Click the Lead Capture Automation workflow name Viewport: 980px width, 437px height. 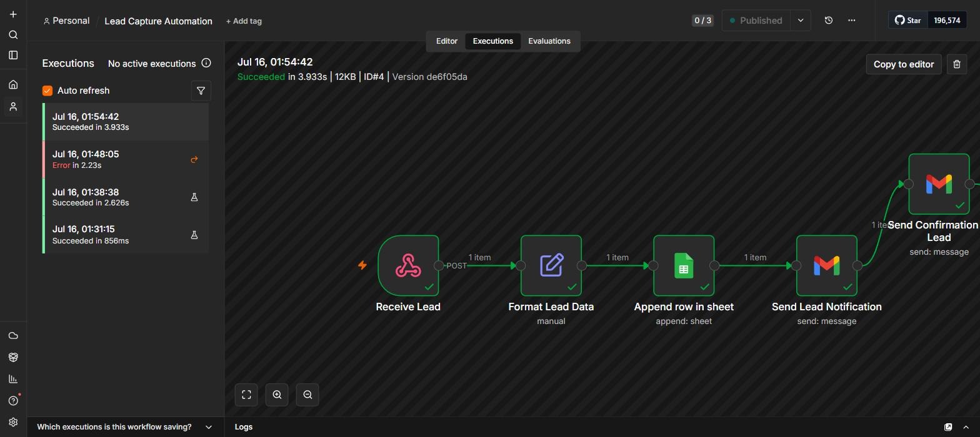(x=158, y=21)
